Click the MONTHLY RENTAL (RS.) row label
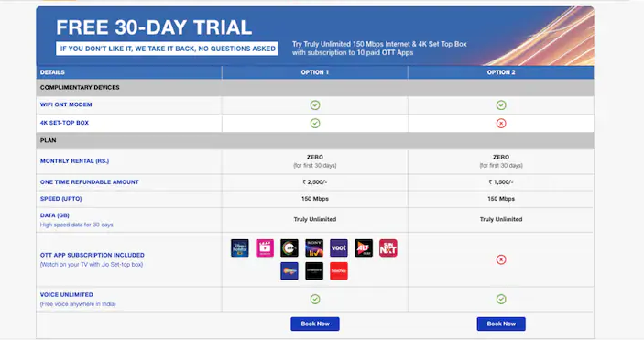644x340 pixels. coord(74,160)
